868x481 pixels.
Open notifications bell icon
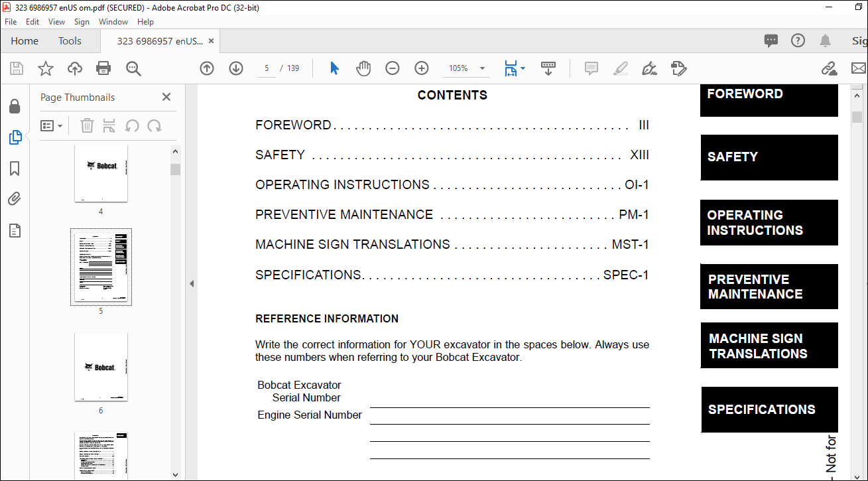tap(826, 40)
